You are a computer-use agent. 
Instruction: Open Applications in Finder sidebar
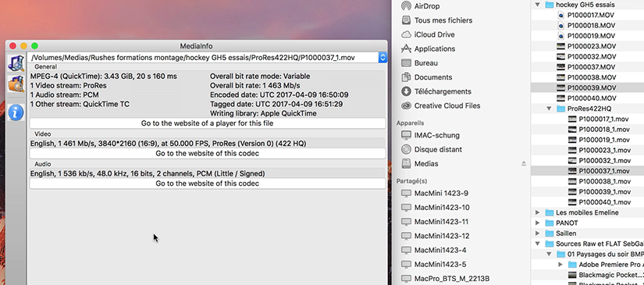(435, 49)
